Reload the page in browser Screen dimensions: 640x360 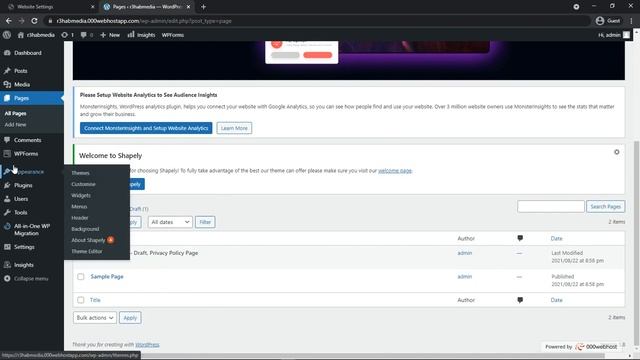34,21
